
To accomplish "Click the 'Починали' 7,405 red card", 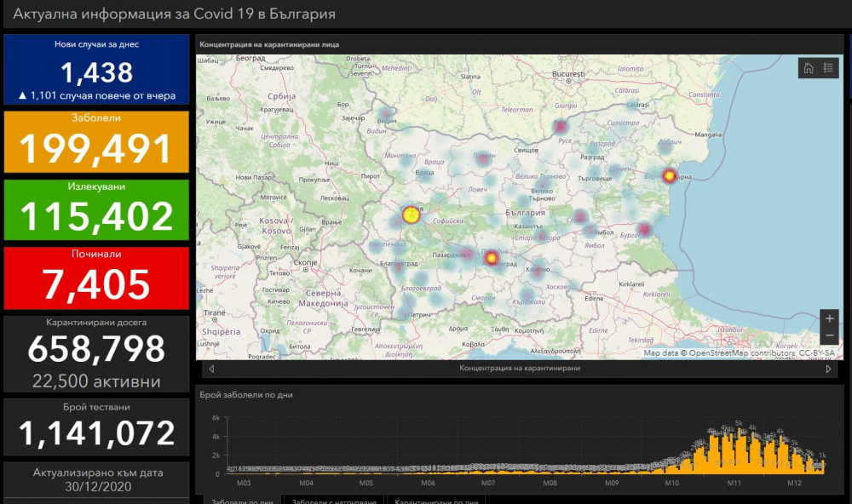I will point(96,278).
